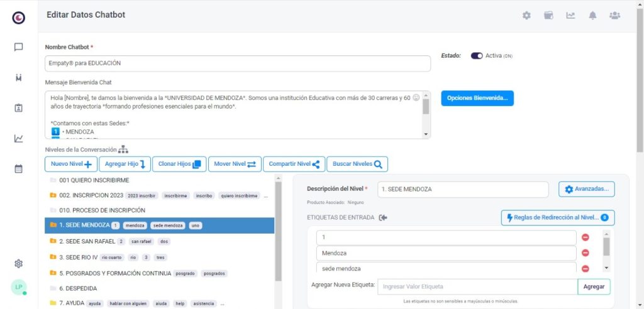
Task: Open the wallet icon in header
Action: click(548, 16)
